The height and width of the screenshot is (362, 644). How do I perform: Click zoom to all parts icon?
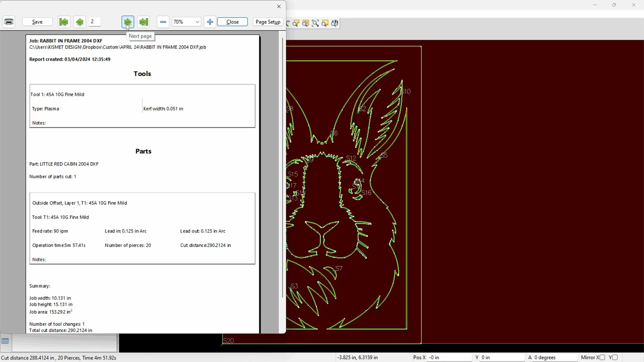pyautogui.click(x=306, y=23)
